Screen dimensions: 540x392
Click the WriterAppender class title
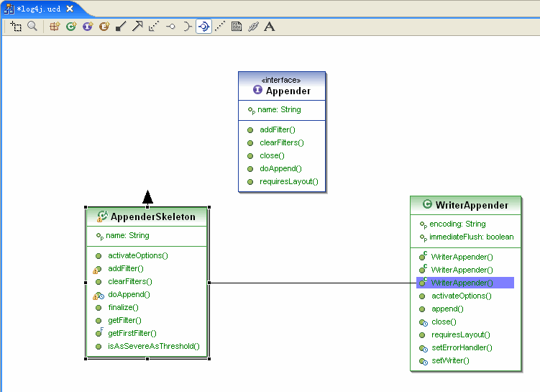pyautogui.click(x=472, y=205)
